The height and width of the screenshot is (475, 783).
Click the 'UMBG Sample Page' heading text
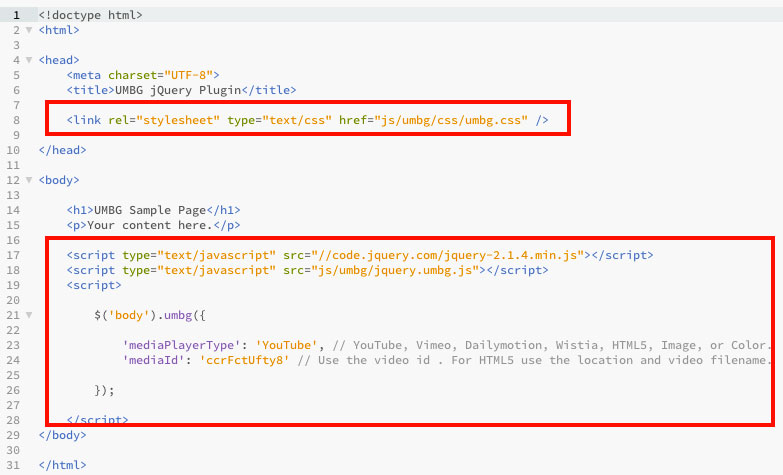pos(150,210)
